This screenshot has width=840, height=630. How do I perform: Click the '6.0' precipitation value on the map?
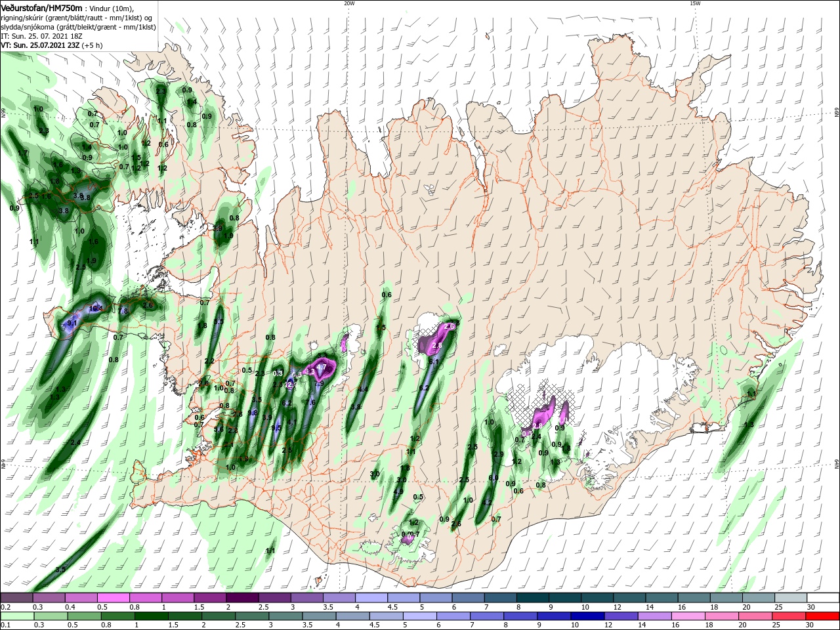click(493, 478)
